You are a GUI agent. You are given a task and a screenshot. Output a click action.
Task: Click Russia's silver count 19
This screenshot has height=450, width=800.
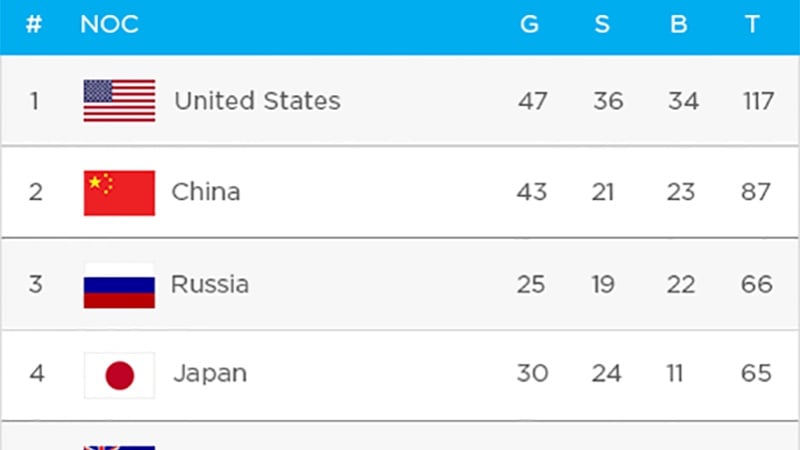pos(603,284)
